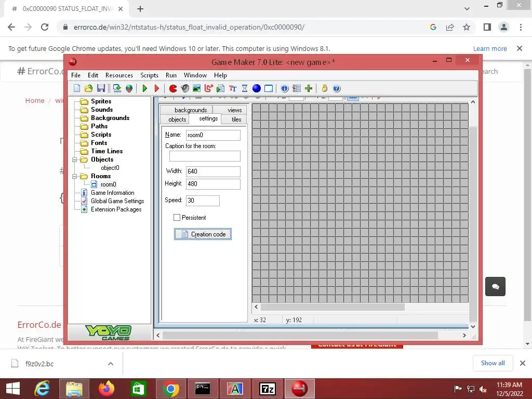Select the Sprites folder
532x399 pixels.
point(101,101)
